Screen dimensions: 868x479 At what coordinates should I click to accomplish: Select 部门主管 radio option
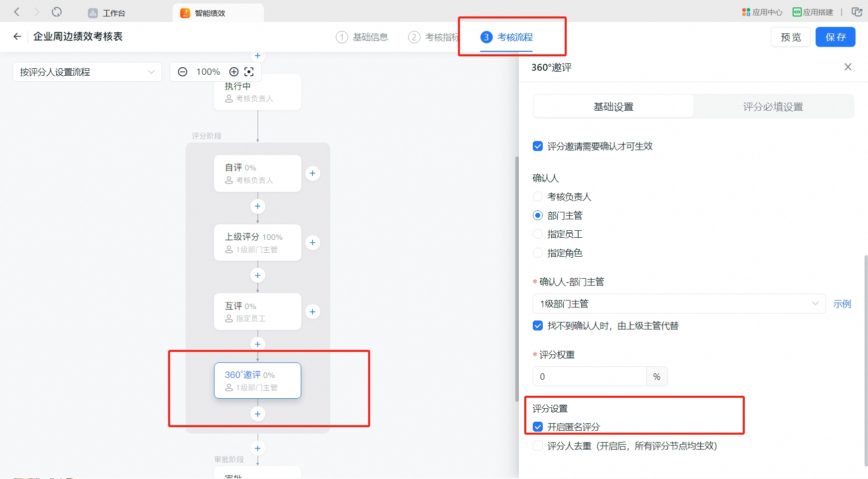[538, 215]
